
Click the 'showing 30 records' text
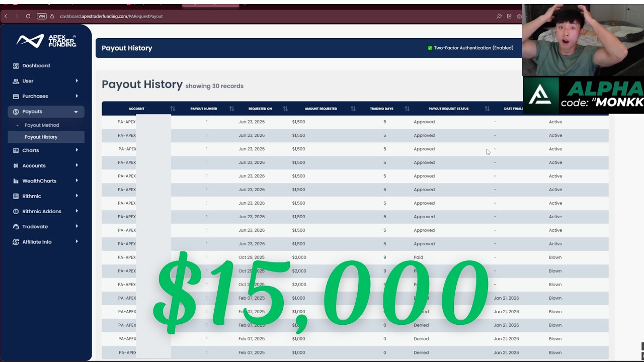click(x=214, y=86)
